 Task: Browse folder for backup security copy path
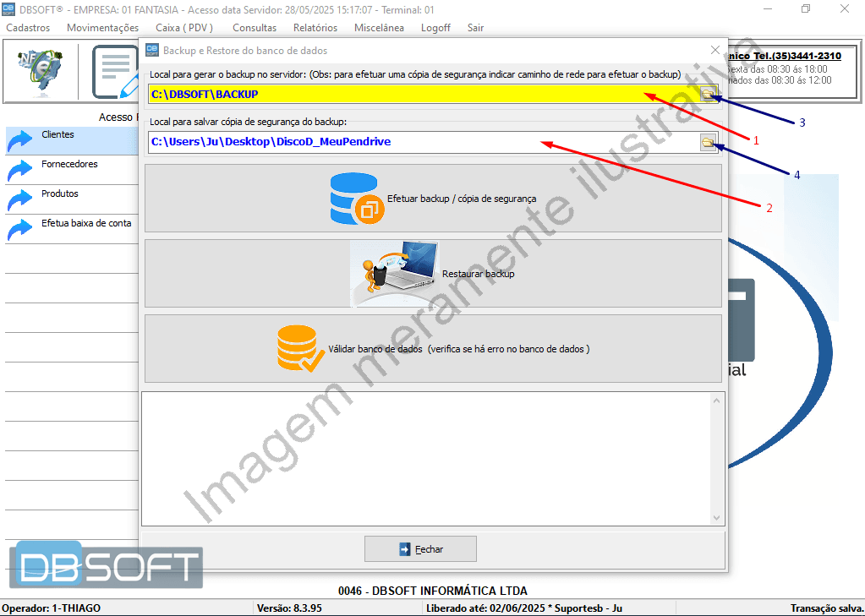[708, 142]
